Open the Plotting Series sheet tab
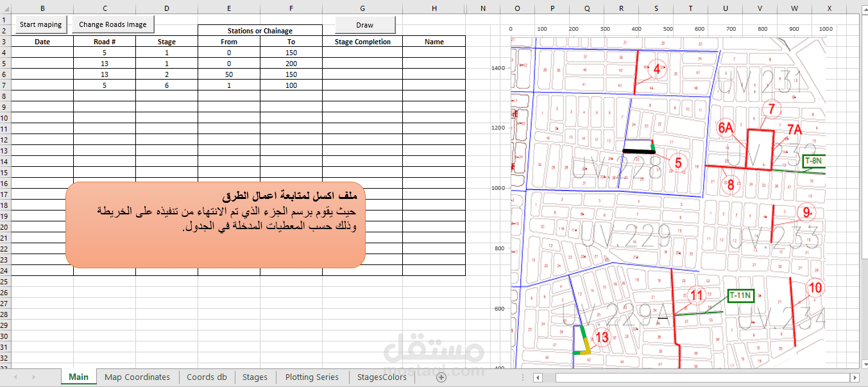Image resolution: width=868 pixels, height=387 pixels. [x=312, y=377]
